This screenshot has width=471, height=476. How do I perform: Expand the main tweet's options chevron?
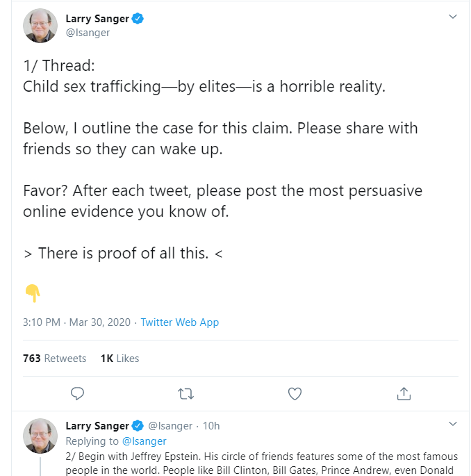pyautogui.click(x=453, y=17)
